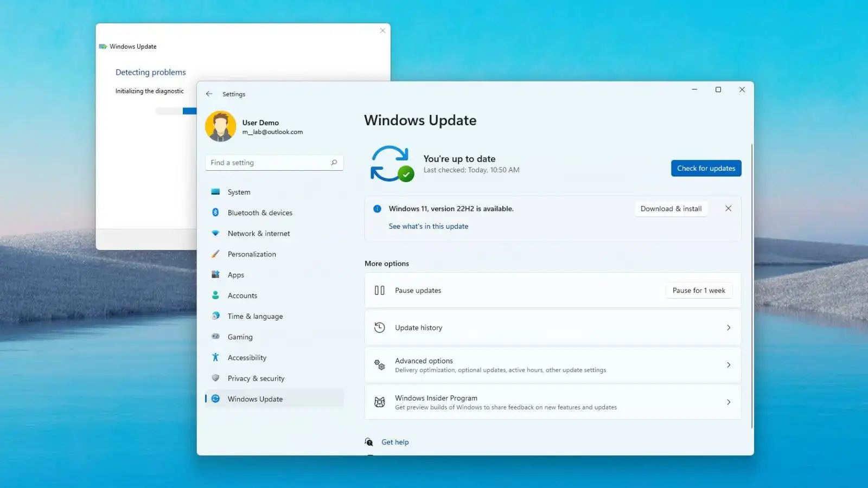Open See what's in this update link

tap(428, 227)
